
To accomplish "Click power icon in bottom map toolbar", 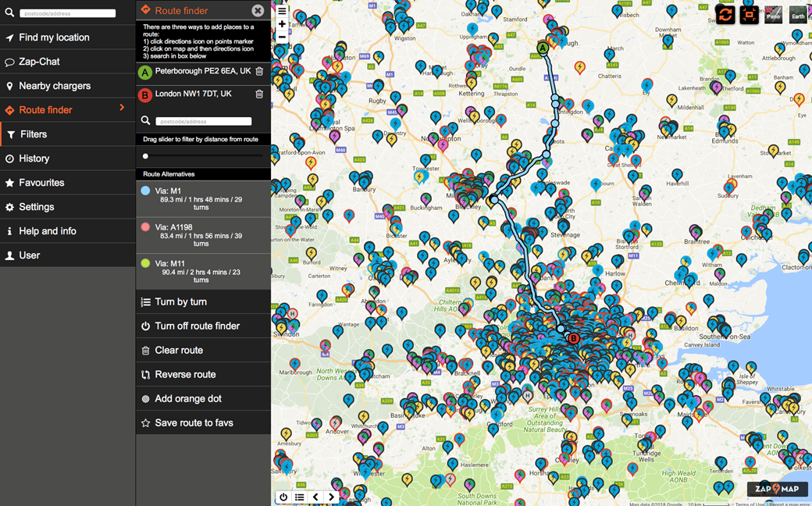I will pos(283,497).
